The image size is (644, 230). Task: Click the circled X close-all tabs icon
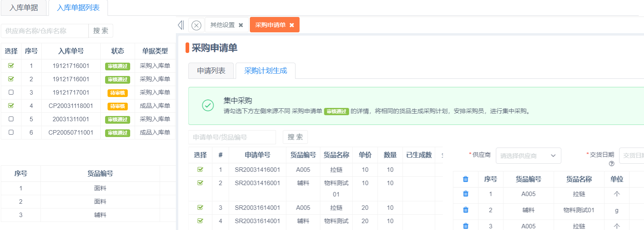tap(196, 25)
